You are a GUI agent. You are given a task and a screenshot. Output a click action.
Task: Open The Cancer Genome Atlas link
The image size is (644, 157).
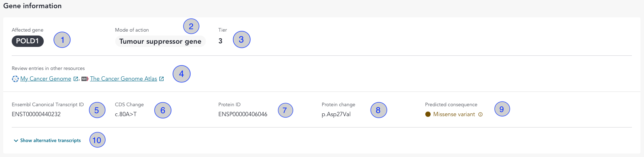pos(123,79)
